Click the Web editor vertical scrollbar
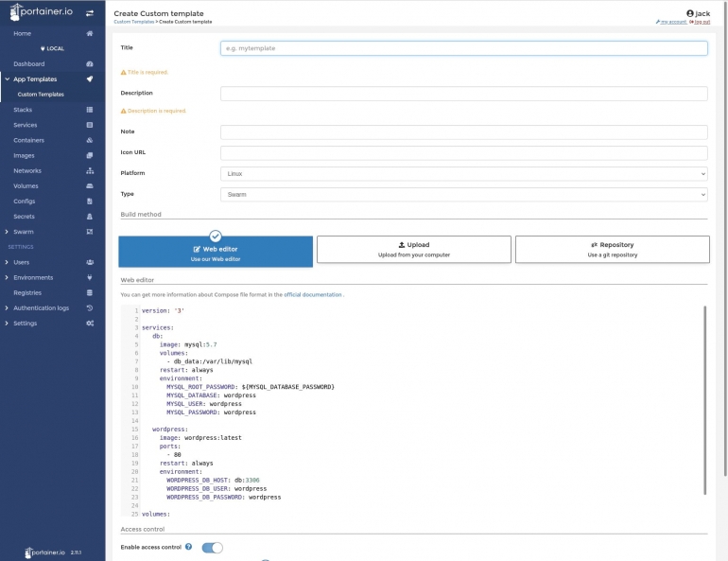The width and height of the screenshot is (728, 561). coord(704,400)
